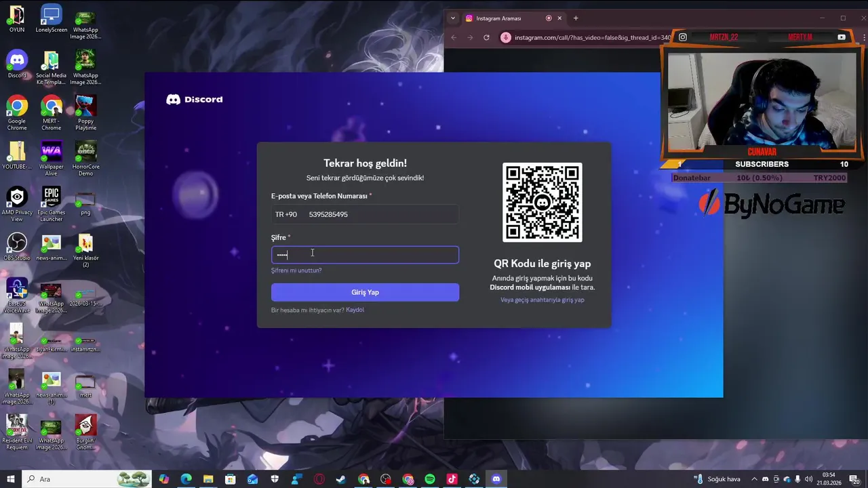Show hidden system tray icons
Viewport: 868px width, 488px height.
[x=754, y=479]
